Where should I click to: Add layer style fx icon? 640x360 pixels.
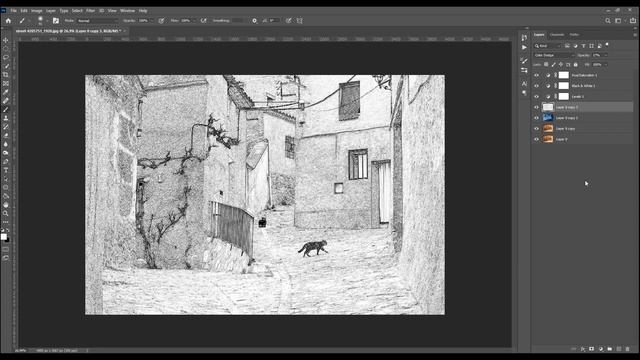[x=582, y=349]
